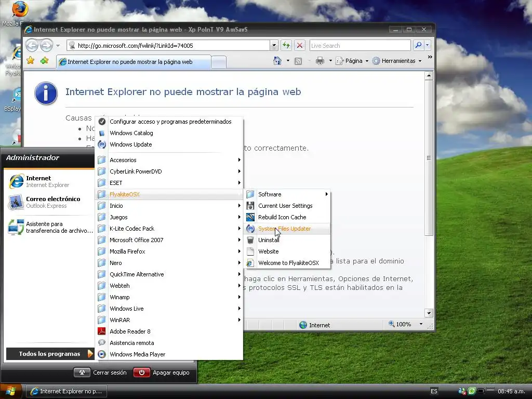The height and width of the screenshot is (399, 532).
Task: Open the search provider dropdown arrow
Action: pos(428,45)
